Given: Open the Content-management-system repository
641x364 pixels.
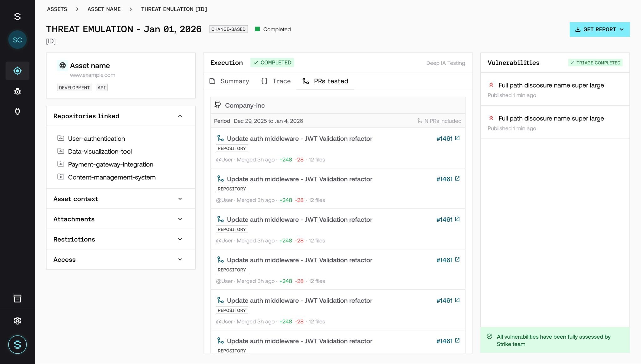Looking at the screenshot, I should pyautogui.click(x=112, y=177).
